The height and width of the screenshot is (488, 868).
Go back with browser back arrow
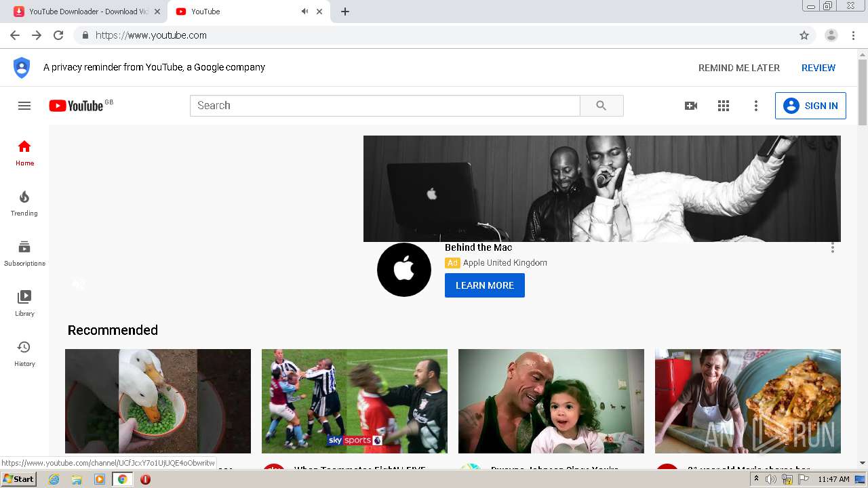click(x=15, y=35)
